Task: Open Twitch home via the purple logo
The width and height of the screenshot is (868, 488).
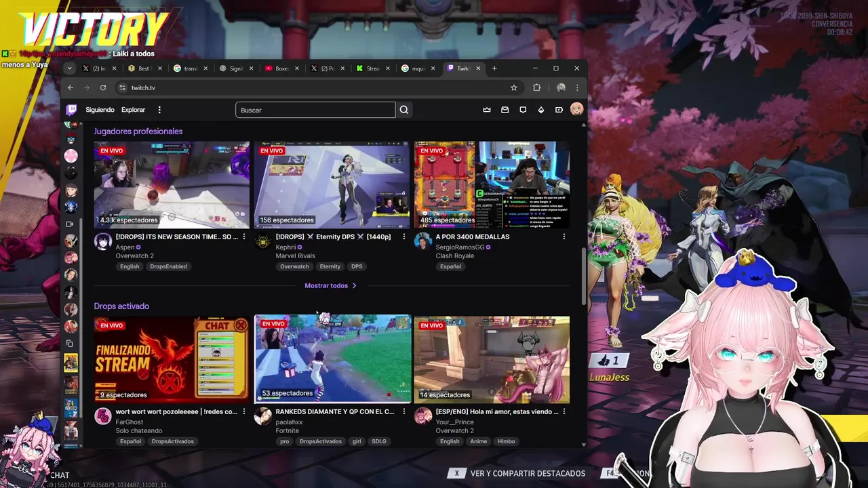Action: pos(71,110)
